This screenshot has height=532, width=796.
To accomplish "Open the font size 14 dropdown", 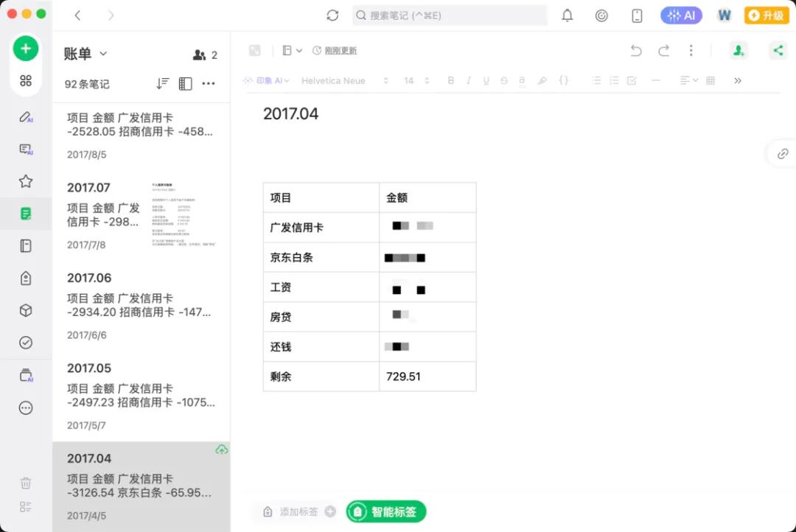I will (416, 81).
